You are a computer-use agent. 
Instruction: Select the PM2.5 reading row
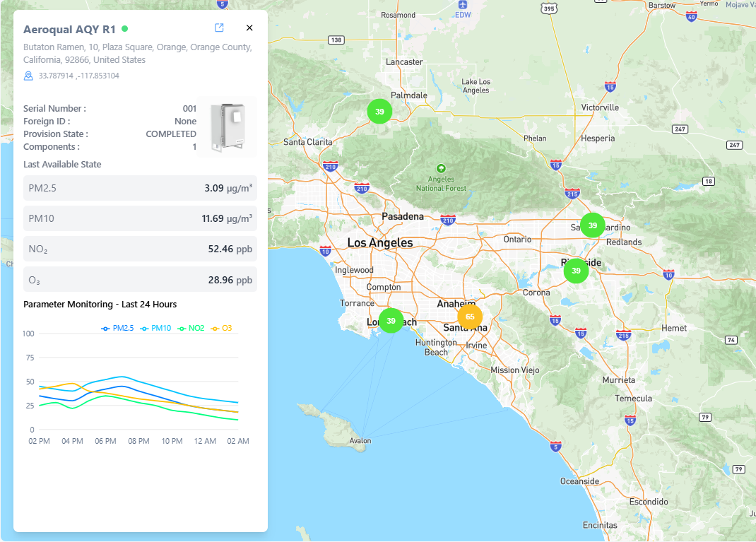click(x=140, y=188)
